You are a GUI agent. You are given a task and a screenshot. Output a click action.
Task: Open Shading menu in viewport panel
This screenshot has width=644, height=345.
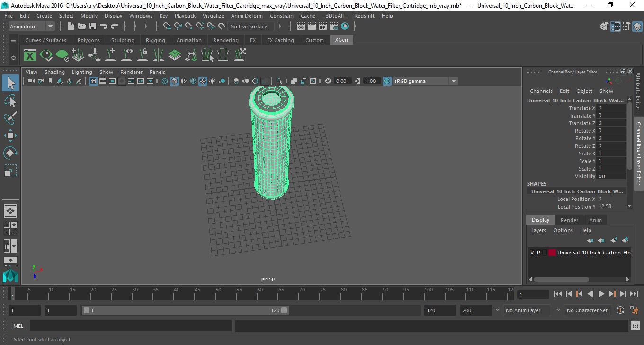pos(54,72)
